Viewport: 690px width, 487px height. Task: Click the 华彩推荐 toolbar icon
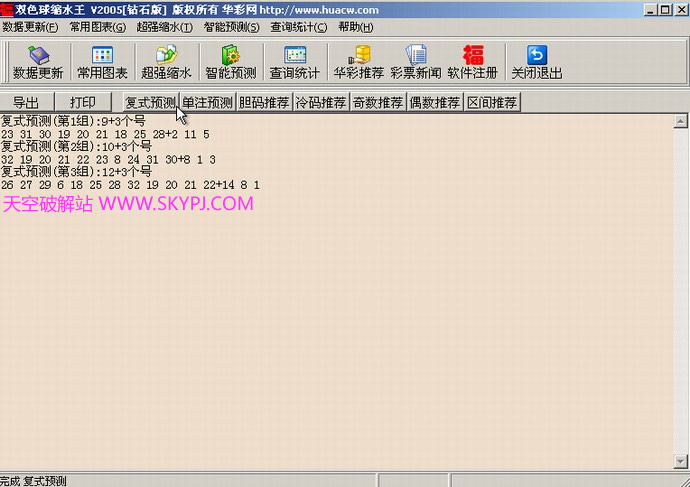point(358,56)
